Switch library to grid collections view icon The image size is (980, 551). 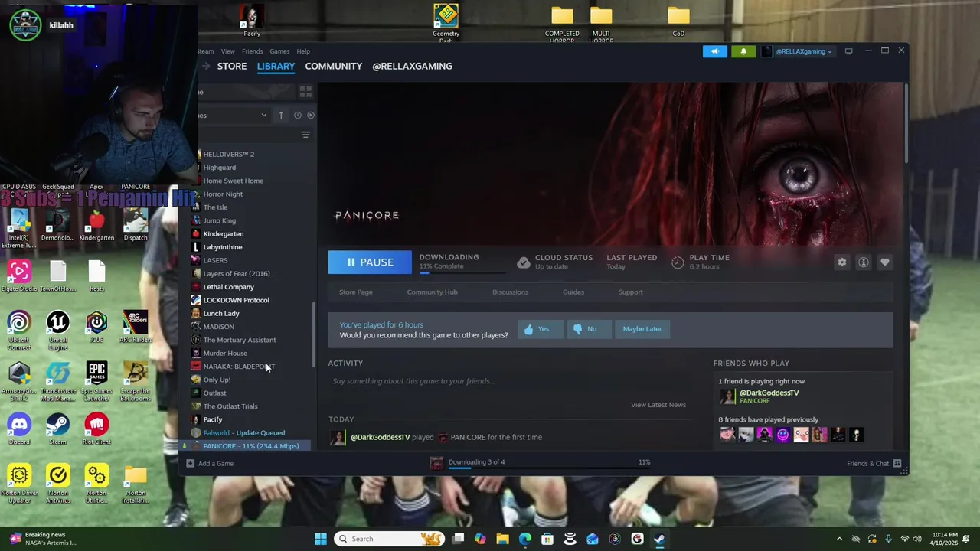pos(305,92)
